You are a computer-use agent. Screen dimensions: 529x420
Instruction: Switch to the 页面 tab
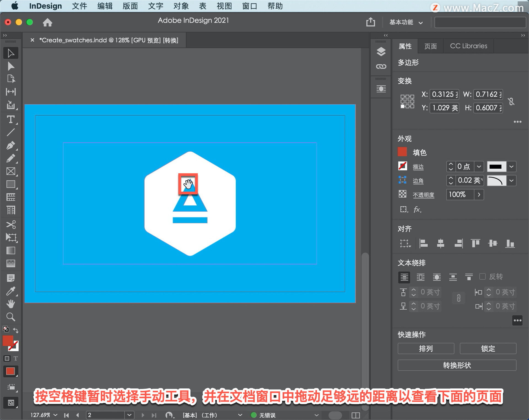(430, 46)
